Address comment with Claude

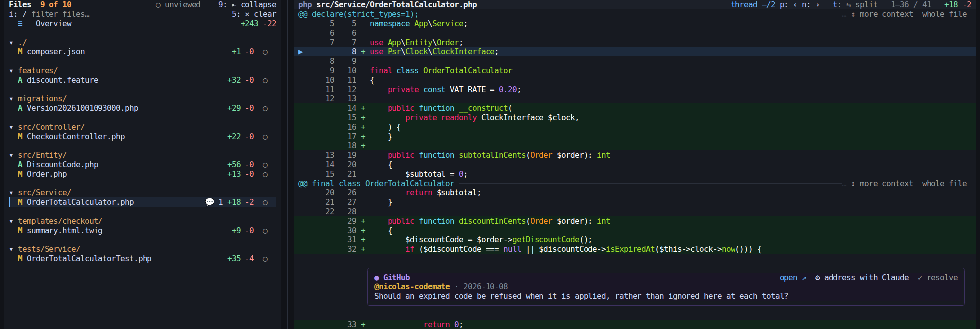(x=862, y=278)
